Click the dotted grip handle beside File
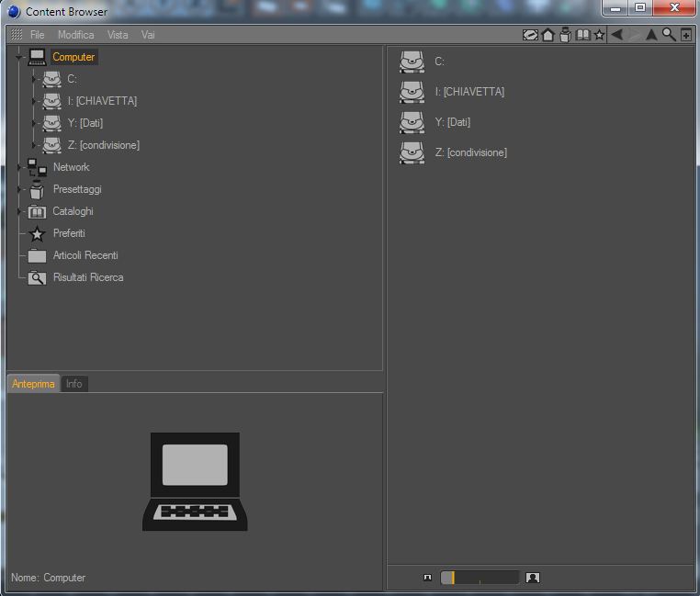Image resolution: width=700 pixels, height=596 pixels. (x=17, y=34)
